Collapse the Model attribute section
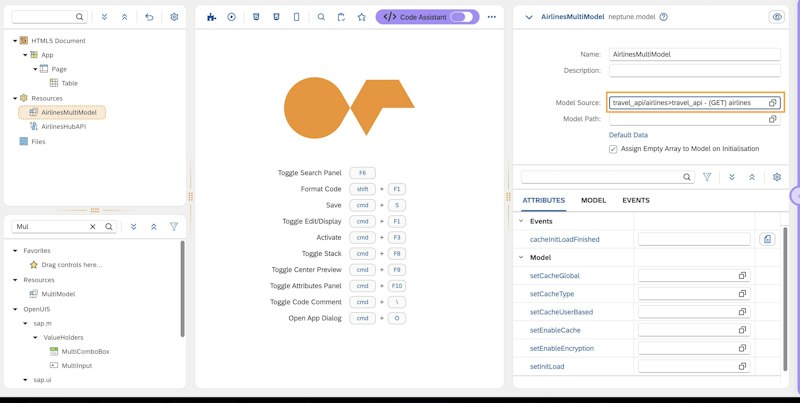 click(x=521, y=257)
